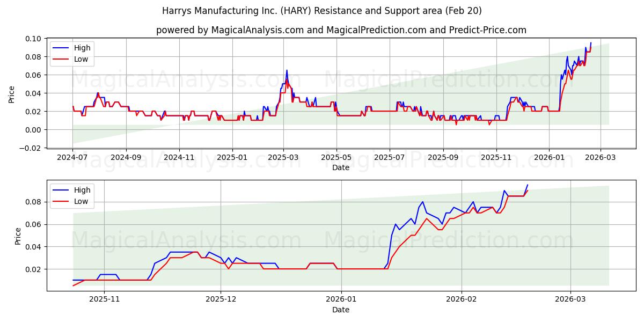Click the 'powered by MagicalAnalysis.com' subtitle
Image resolution: width=644 pixels, height=322 pixels.
point(341,30)
